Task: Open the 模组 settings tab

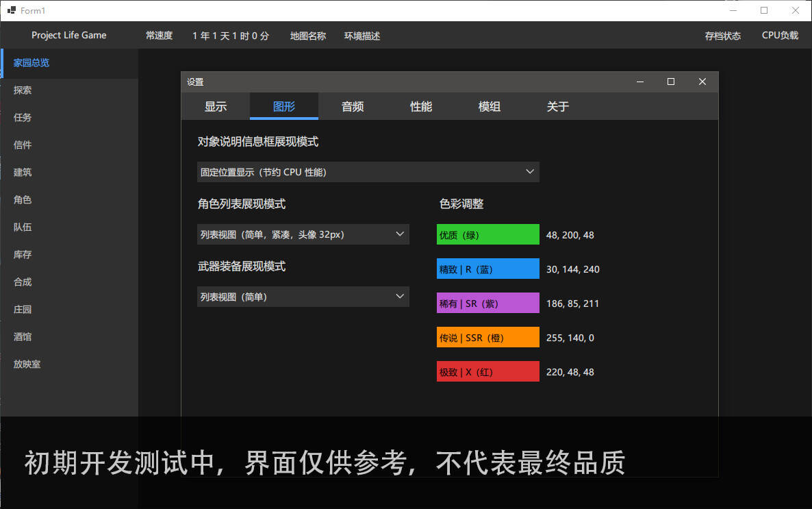Action: (x=489, y=106)
